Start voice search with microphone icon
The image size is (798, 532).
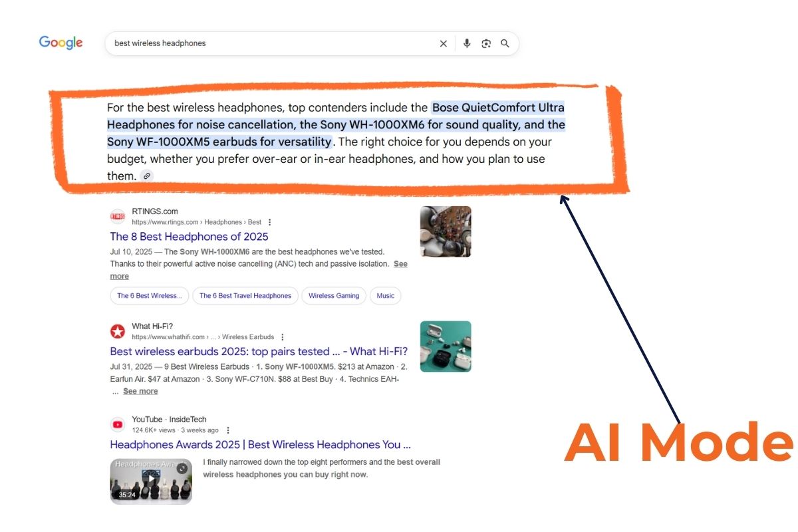[467, 43]
